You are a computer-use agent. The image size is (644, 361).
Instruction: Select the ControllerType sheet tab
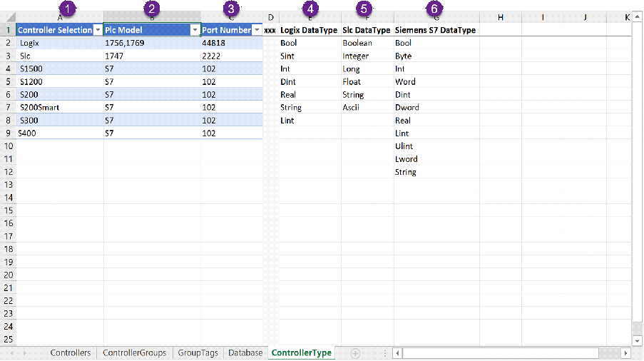302,352
